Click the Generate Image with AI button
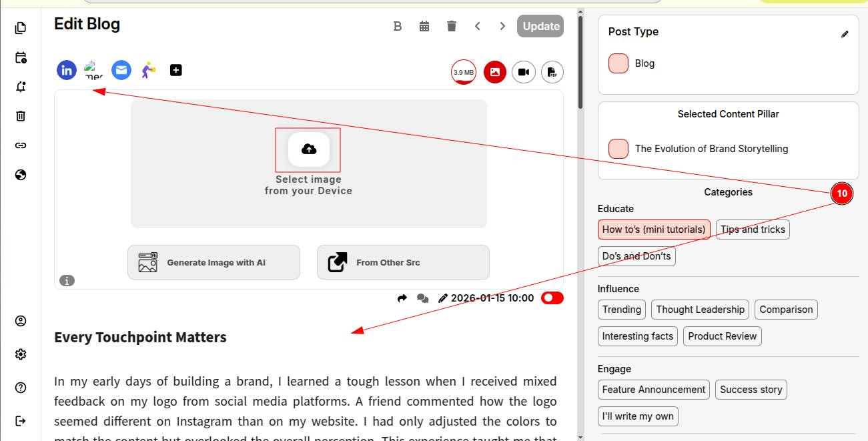Image resolution: width=868 pixels, height=441 pixels. (213, 262)
